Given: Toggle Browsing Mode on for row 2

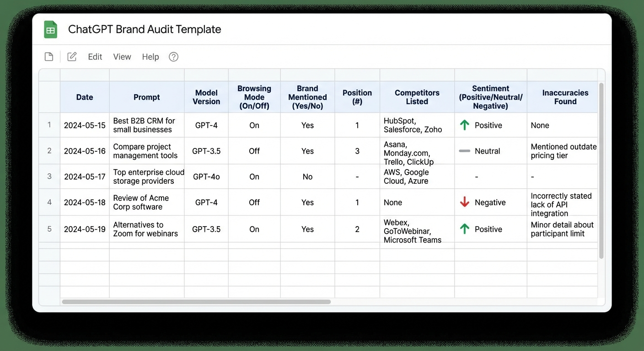Looking at the screenshot, I should 254,151.
